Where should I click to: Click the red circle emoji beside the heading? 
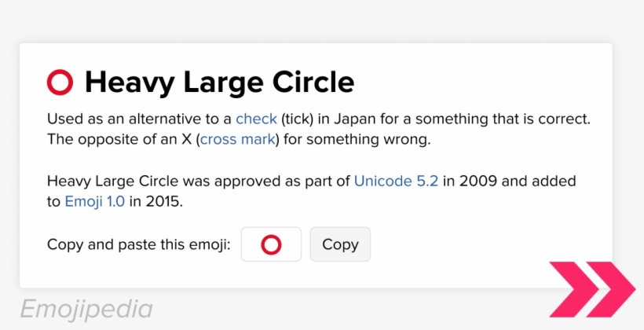click(x=60, y=81)
